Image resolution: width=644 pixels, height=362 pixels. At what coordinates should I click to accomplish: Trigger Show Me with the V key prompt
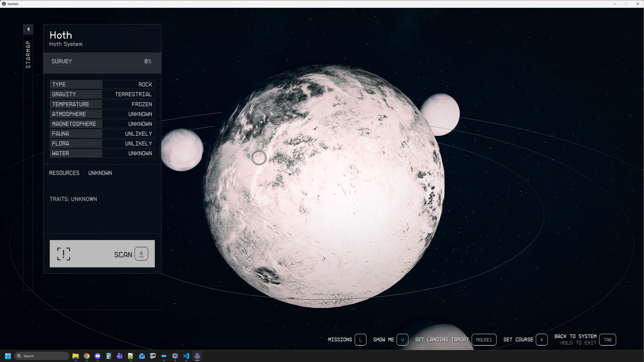coord(402,340)
